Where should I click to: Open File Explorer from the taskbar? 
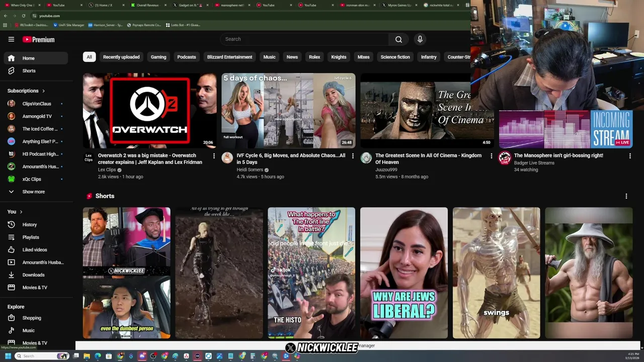coord(87,356)
